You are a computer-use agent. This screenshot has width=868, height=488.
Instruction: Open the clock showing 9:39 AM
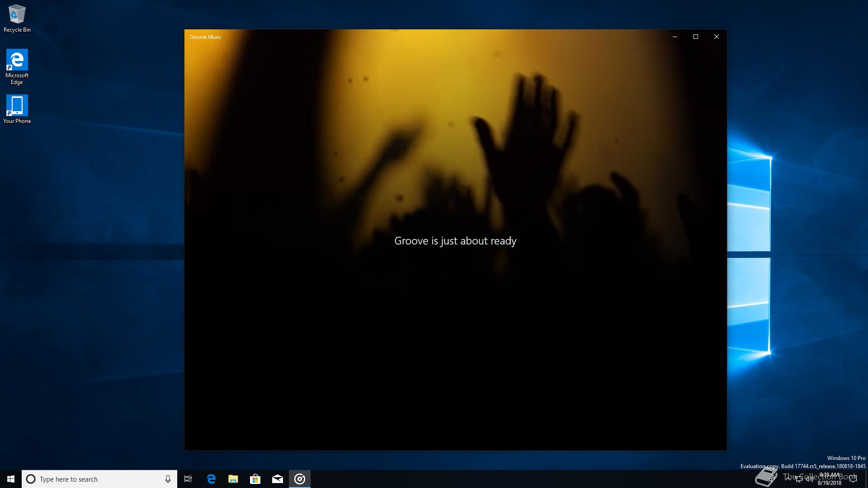point(830,479)
